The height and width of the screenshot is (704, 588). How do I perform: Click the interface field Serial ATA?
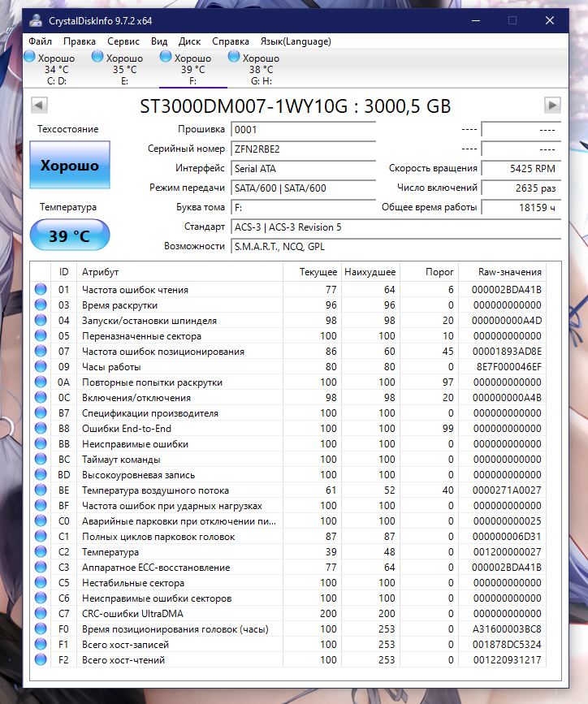303,169
